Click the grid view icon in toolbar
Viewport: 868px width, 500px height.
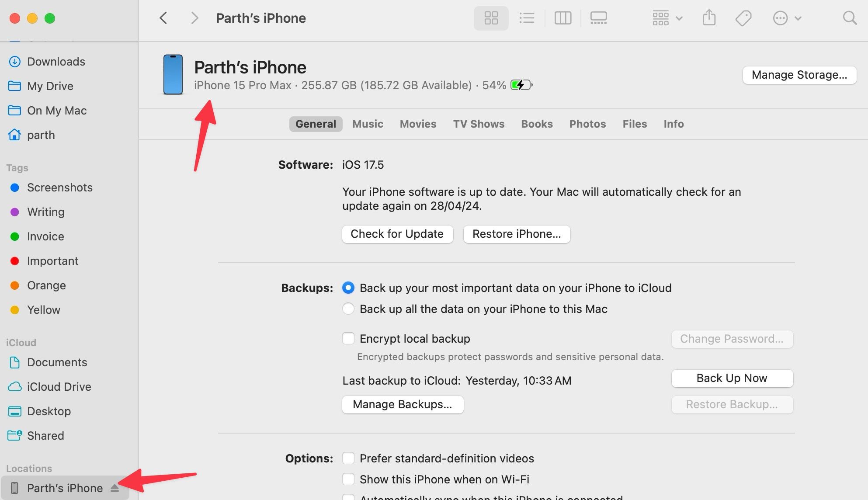(x=492, y=17)
